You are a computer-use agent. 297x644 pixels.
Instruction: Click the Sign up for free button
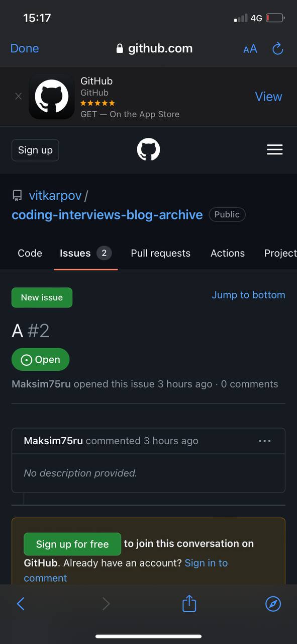tap(72, 544)
